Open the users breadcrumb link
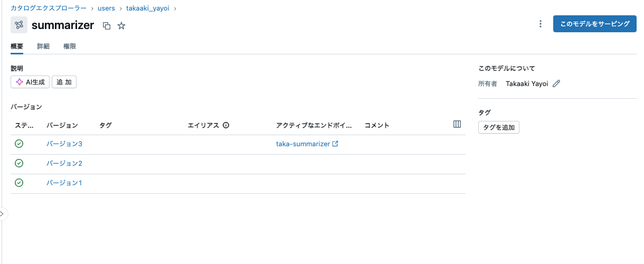The width and height of the screenshot is (644, 264). tap(106, 8)
